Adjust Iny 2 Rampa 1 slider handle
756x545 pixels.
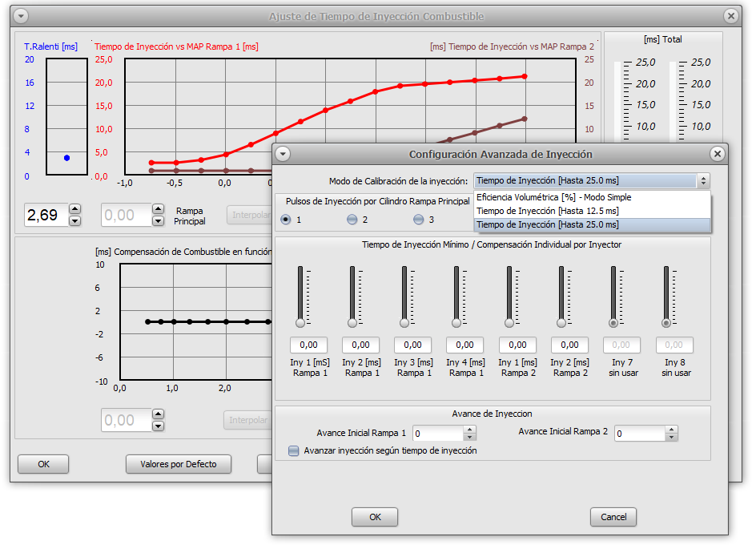tap(352, 323)
